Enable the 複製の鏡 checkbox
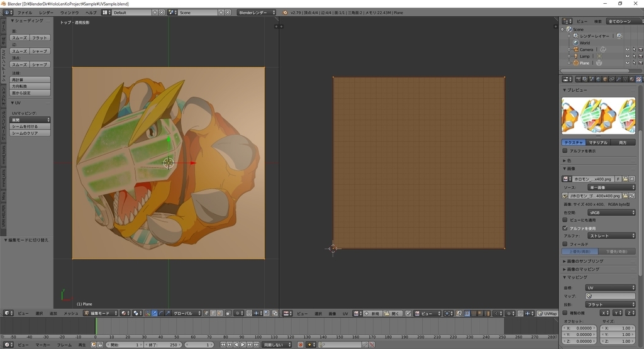Screen dimensions: 644x349 coord(565,313)
